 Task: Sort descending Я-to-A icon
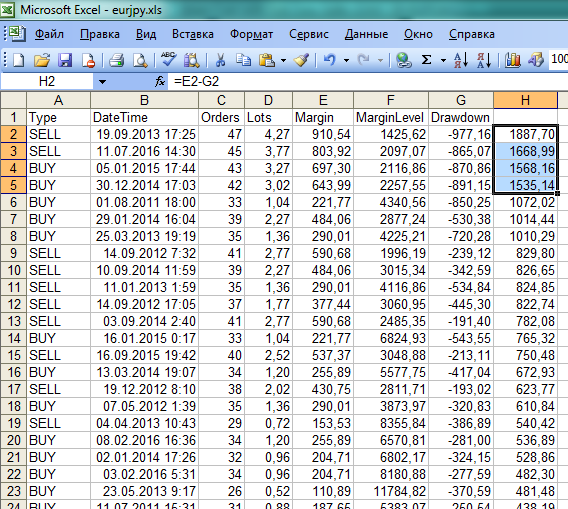[484, 60]
